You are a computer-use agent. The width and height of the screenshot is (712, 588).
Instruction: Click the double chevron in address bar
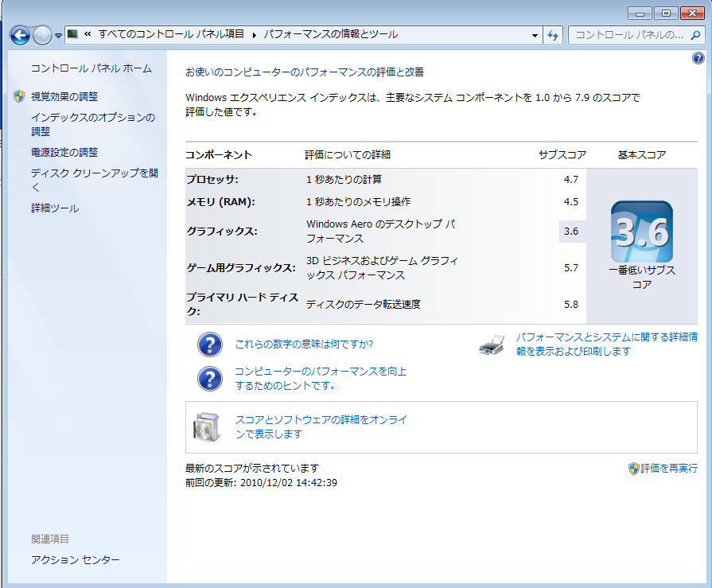tap(88, 34)
